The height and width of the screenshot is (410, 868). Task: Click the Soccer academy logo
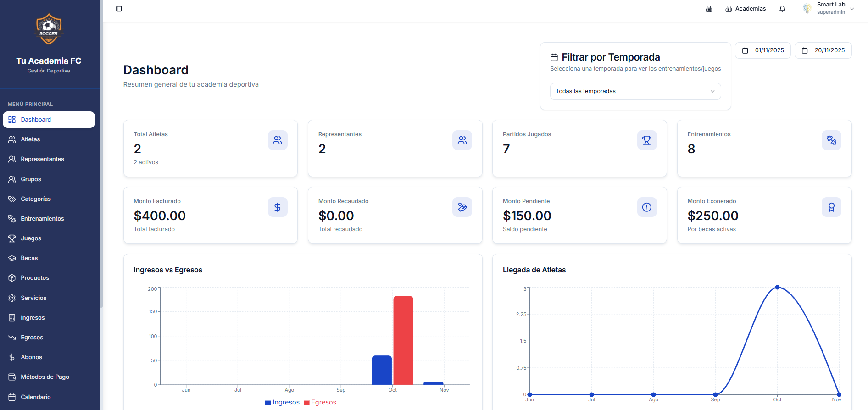tap(49, 29)
